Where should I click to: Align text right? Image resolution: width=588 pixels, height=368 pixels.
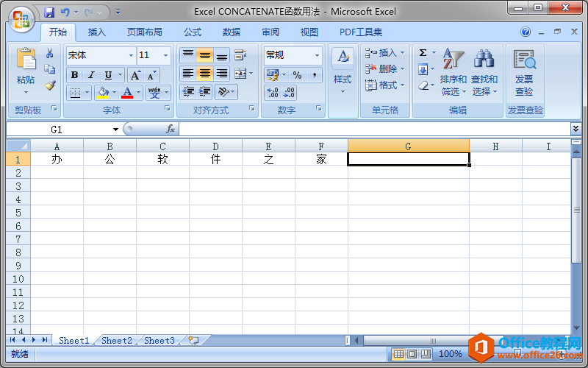(222, 74)
